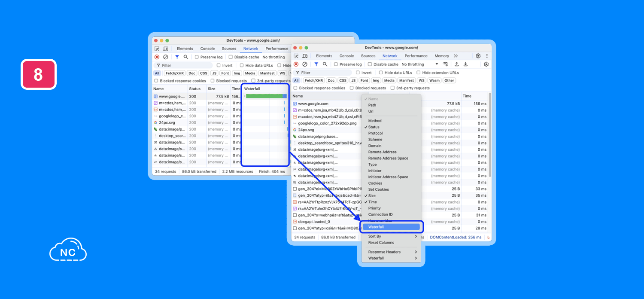Click the front window's vertical scrollbar
Image resolution: width=644 pixels, height=299 pixels.
coord(490,134)
